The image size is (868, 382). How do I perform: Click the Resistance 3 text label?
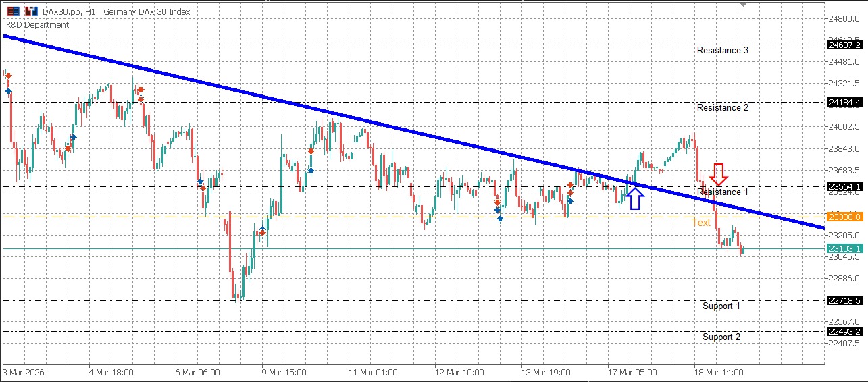point(722,50)
